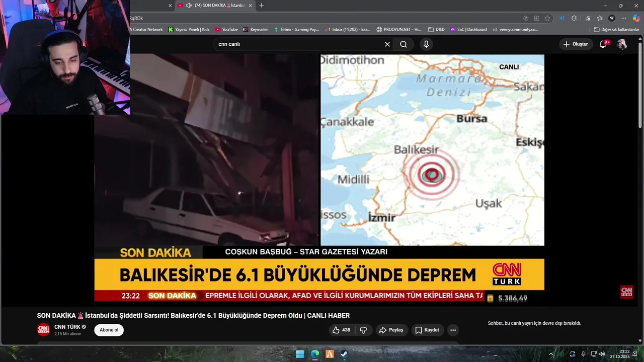Click the sync status icon in system tray
This screenshot has height=362, width=644.
573,354
